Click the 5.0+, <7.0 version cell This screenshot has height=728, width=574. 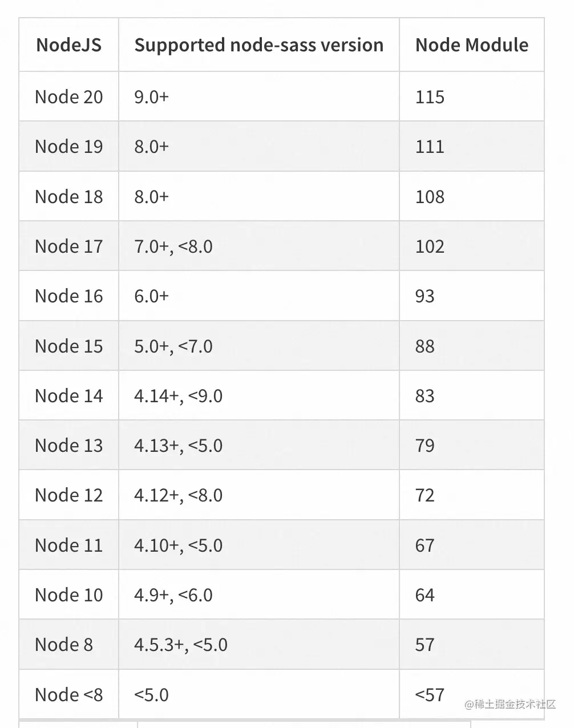[173, 346]
